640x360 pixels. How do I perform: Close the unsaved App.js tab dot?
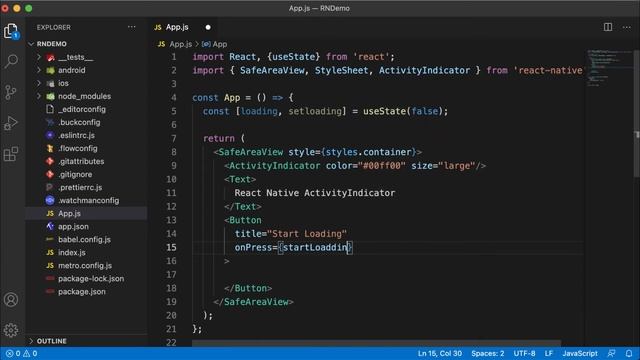(x=208, y=27)
